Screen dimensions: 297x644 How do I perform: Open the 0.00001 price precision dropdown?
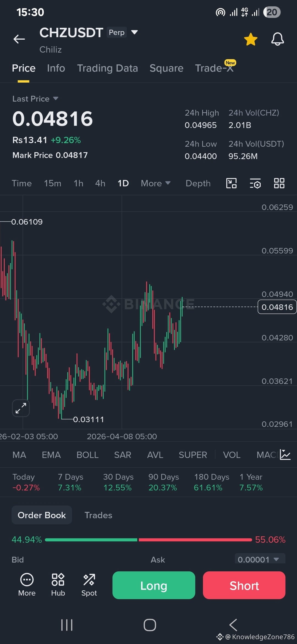click(260, 559)
